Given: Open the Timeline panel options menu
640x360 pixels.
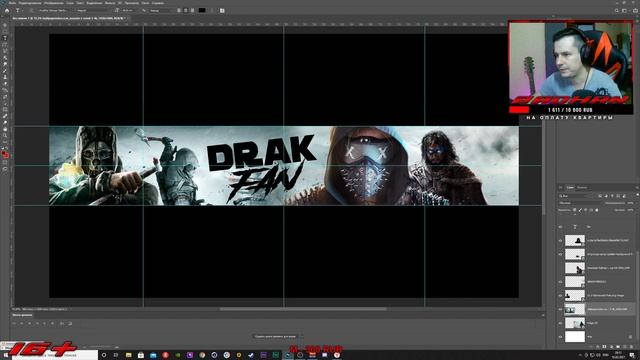Looking at the screenshot, I should (x=542, y=315).
